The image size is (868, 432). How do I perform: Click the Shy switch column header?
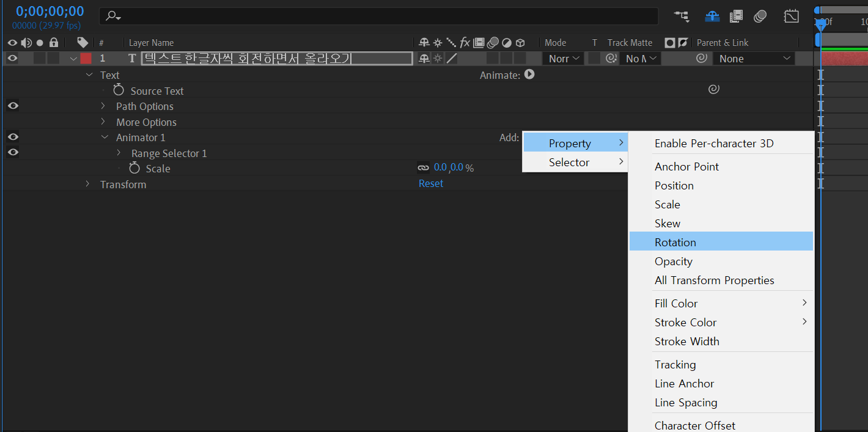424,43
